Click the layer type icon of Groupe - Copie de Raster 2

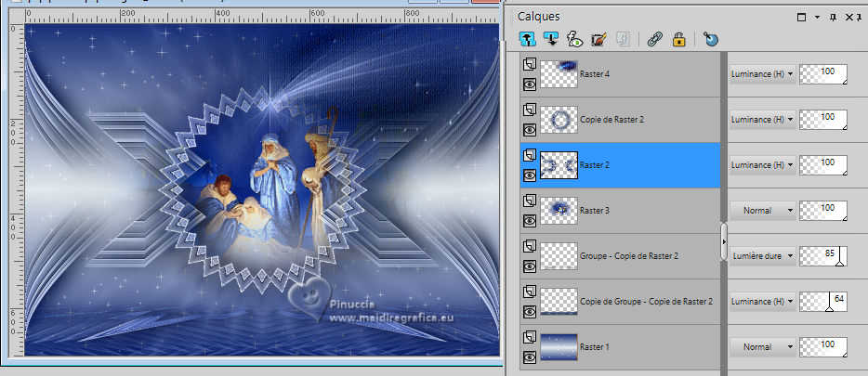(x=530, y=245)
